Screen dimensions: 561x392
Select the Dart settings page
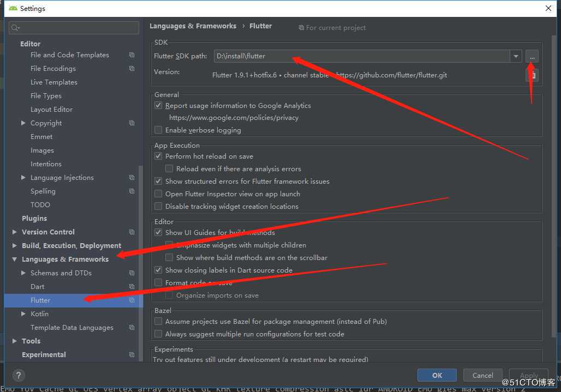38,287
